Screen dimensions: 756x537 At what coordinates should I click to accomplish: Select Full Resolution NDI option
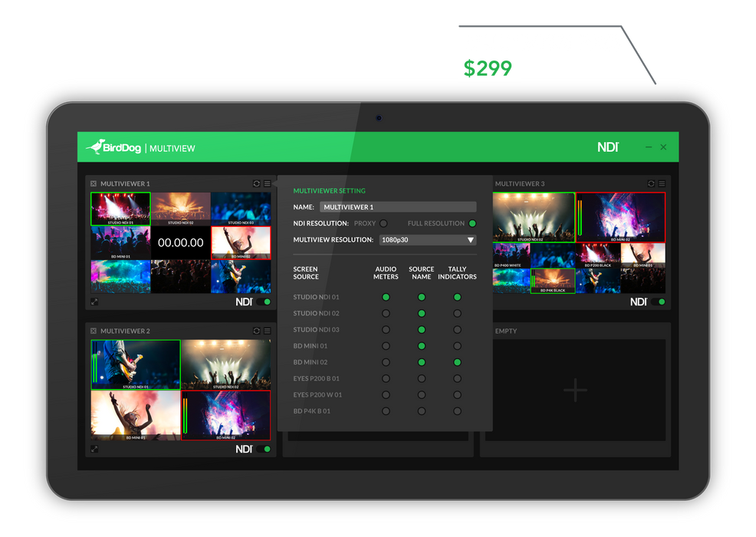(x=472, y=223)
